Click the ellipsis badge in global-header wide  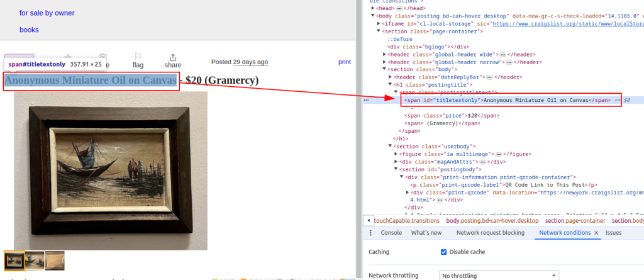click(502, 55)
